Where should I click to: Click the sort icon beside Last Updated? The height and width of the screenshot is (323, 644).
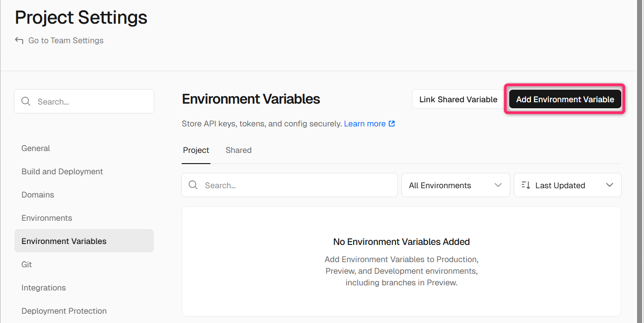[x=526, y=185]
